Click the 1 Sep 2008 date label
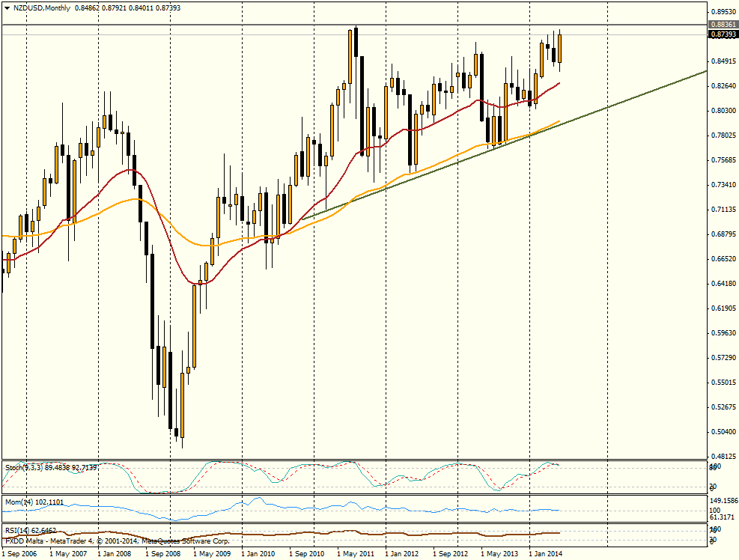The image size is (739, 560). click(162, 554)
